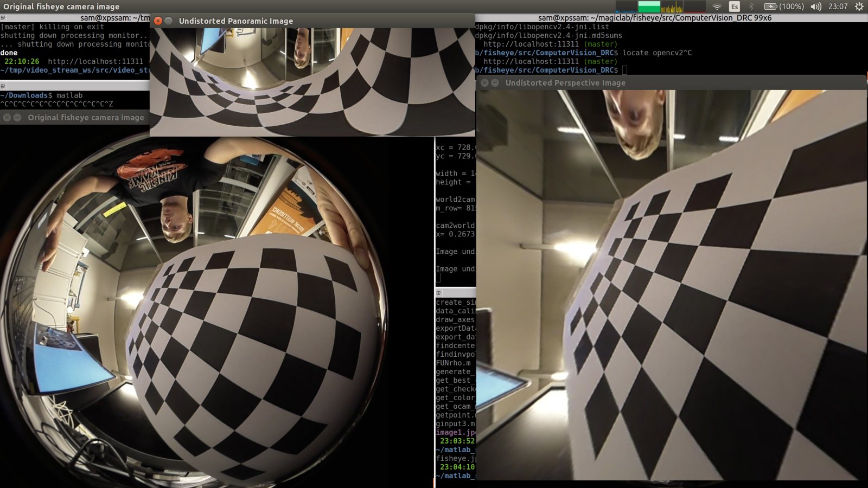868x488 pixels.
Task: Minimize the Undistorted Perspective Image window
Action: click(x=495, y=83)
